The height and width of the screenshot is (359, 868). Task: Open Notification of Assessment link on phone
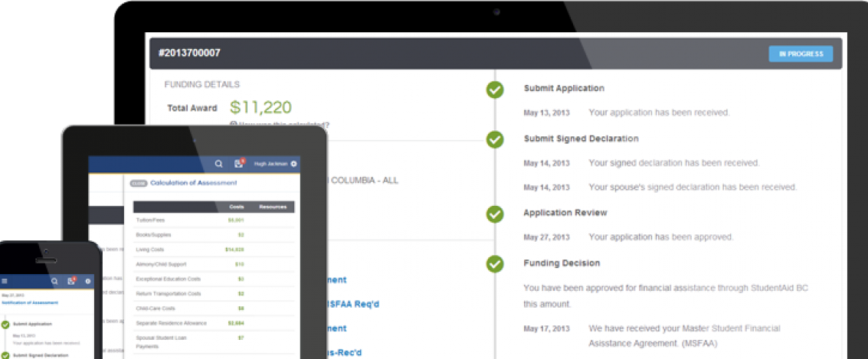point(30,303)
